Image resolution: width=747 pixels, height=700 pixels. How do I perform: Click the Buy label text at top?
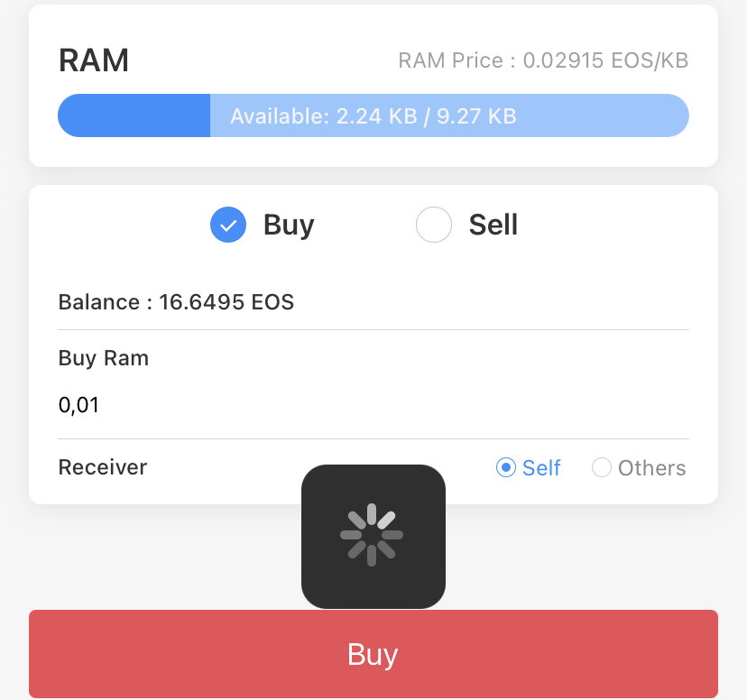coord(289,226)
